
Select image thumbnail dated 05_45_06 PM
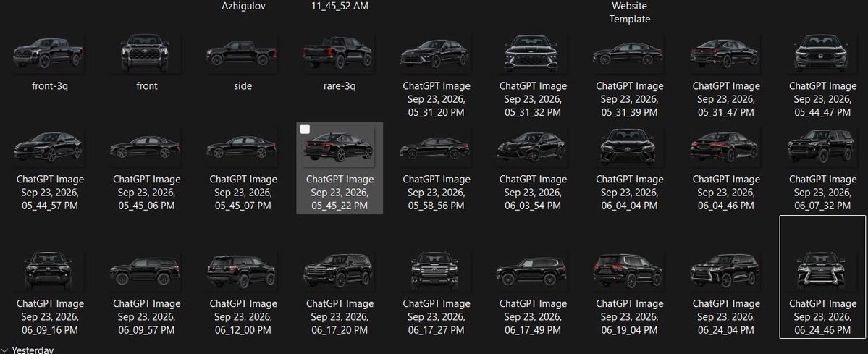click(x=147, y=147)
